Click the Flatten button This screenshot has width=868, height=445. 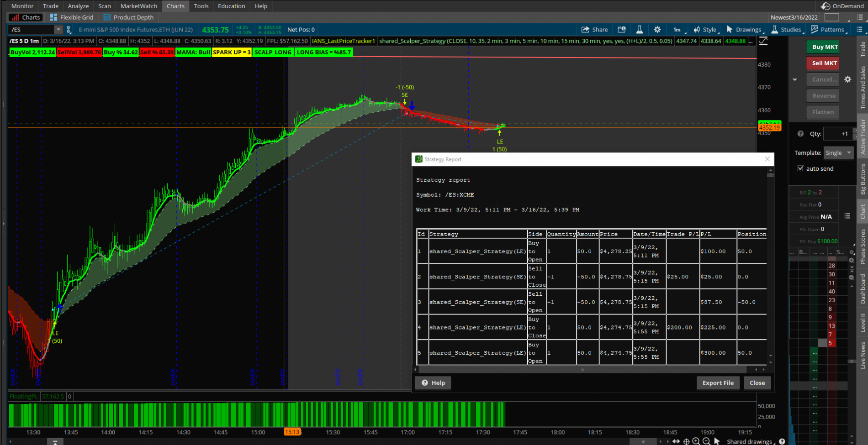coord(823,112)
